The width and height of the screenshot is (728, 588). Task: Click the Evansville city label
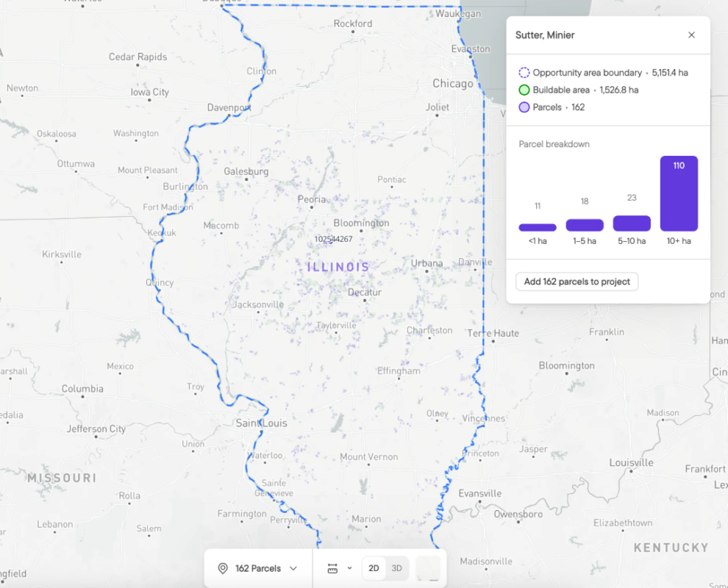click(x=480, y=493)
